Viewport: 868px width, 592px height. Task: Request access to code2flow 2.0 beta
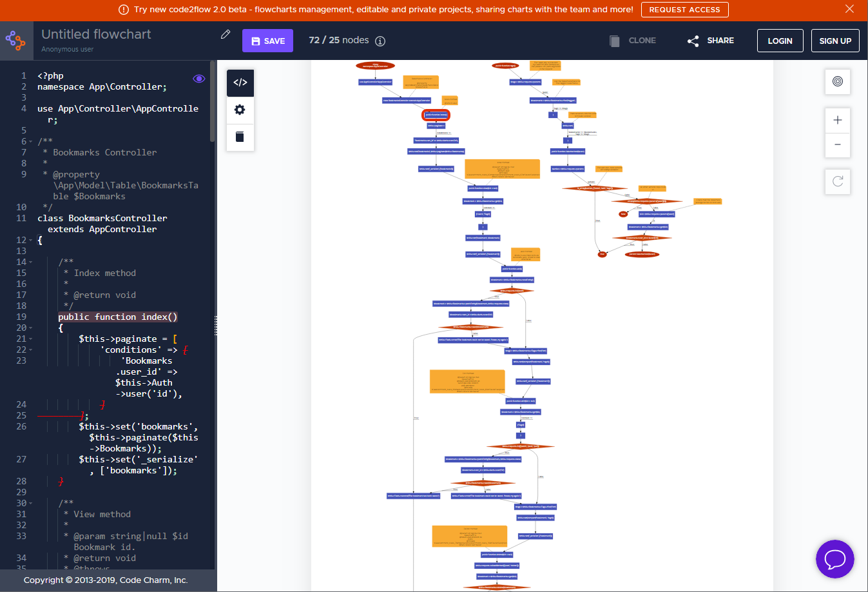point(684,10)
